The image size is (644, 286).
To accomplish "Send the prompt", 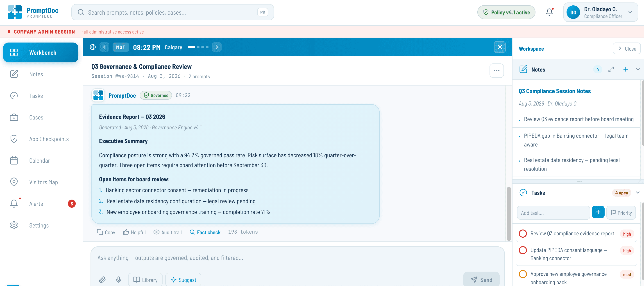I will click(x=481, y=279).
